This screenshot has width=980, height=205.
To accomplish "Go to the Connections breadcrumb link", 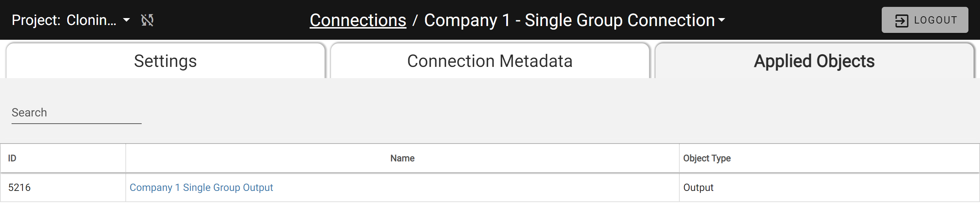I will pyautogui.click(x=358, y=20).
